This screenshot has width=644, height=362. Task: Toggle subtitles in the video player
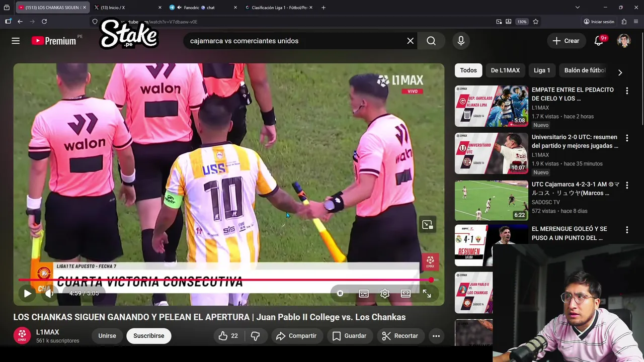click(363, 293)
